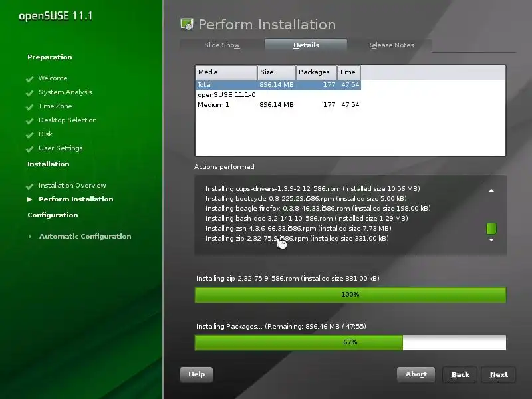Viewport: 532px width, 399px height.
Task: Click the 47:54 time in Total row
Action: pyautogui.click(x=350, y=85)
